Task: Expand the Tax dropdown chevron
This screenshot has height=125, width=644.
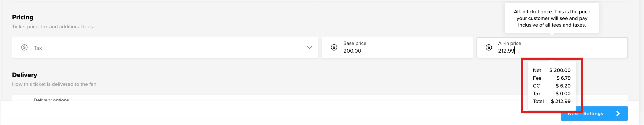Action: click(309, 48)
